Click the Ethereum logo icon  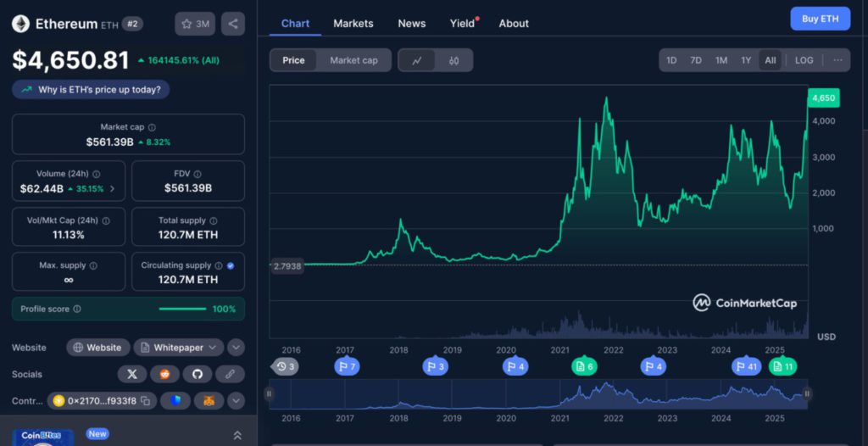tap(21, 24)
